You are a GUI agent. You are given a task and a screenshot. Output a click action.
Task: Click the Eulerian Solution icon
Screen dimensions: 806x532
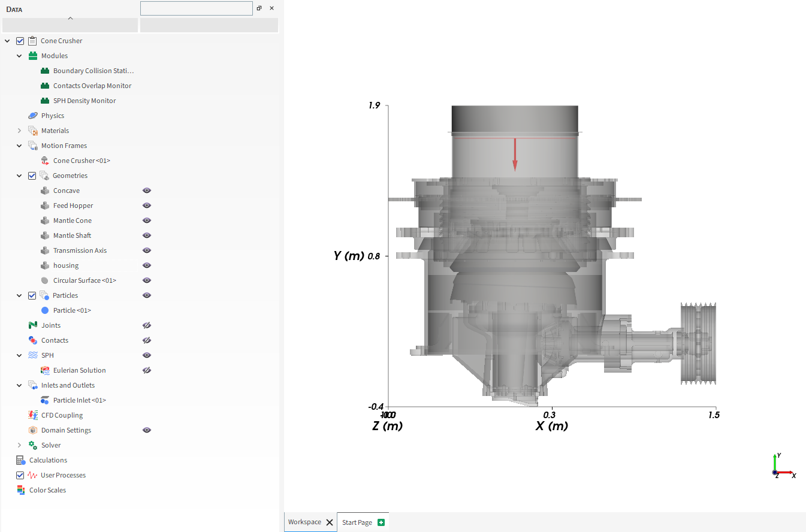[45, 370]
